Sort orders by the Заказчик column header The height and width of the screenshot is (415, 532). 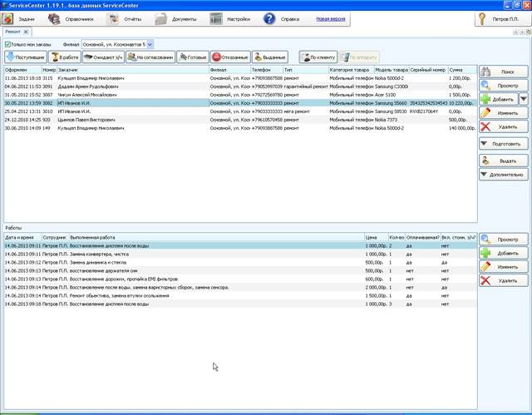(x=133, y=70)
